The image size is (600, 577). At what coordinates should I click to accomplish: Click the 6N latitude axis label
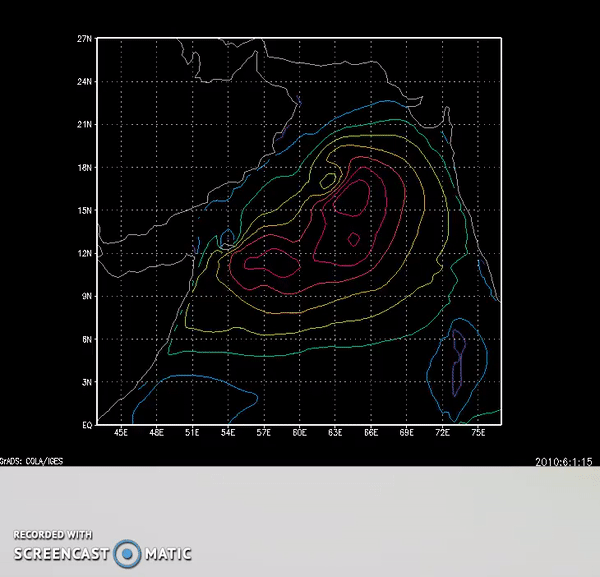click(87, 339)
